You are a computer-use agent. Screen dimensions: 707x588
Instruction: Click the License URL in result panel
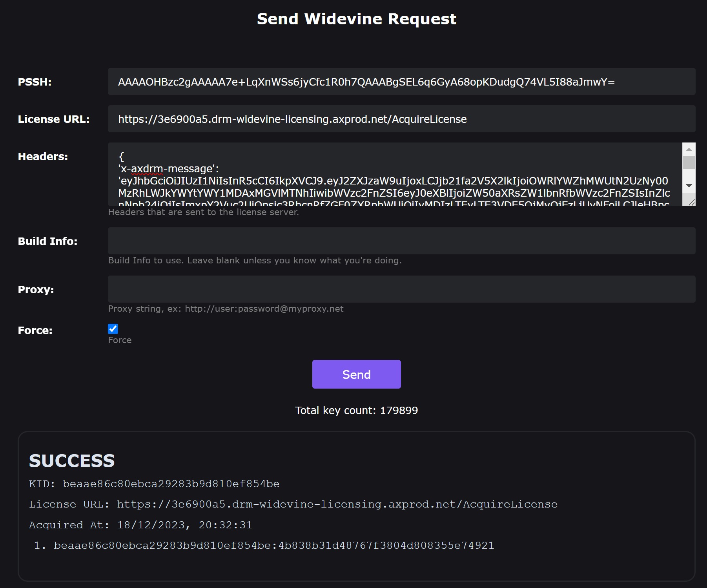337,504
